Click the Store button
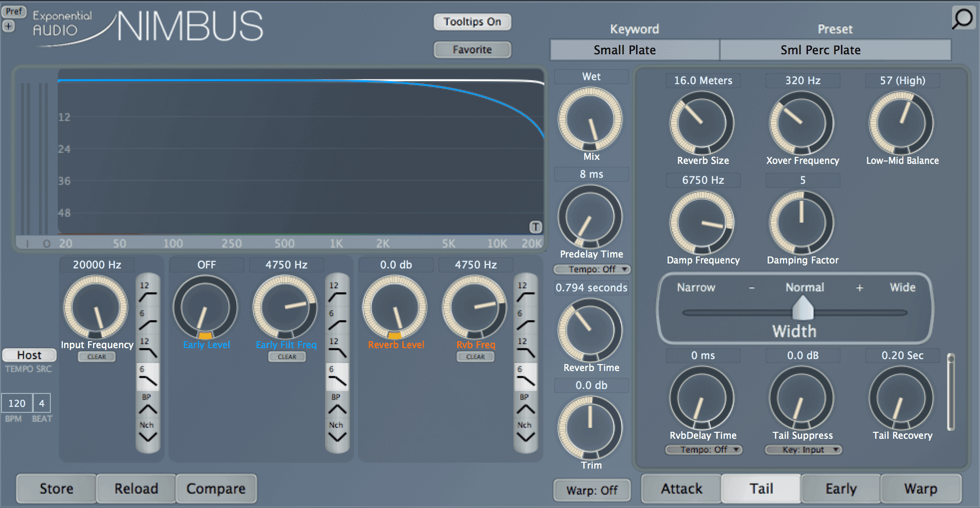Image resolution: width=980 pixels, height=508 pixels. [56, 489]
